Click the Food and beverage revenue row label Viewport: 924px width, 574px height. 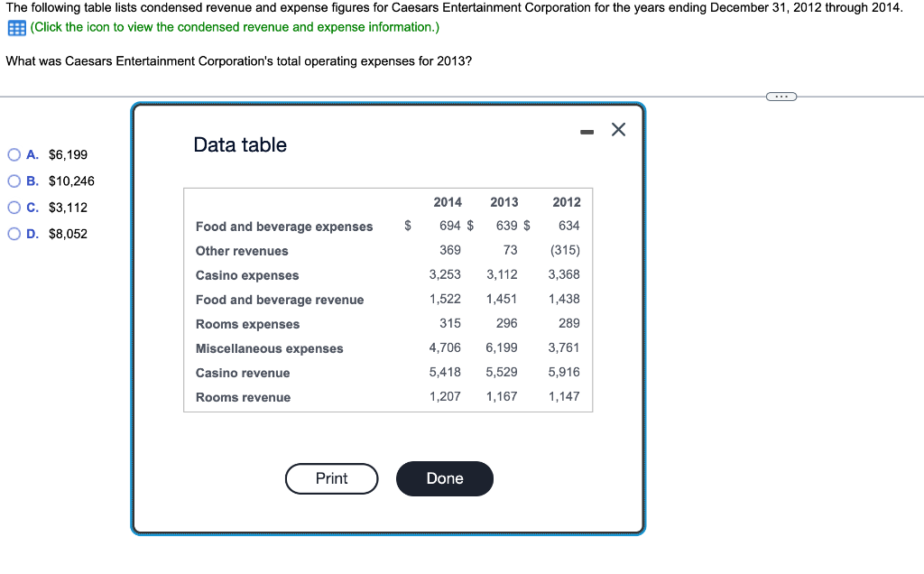(280, 300)
